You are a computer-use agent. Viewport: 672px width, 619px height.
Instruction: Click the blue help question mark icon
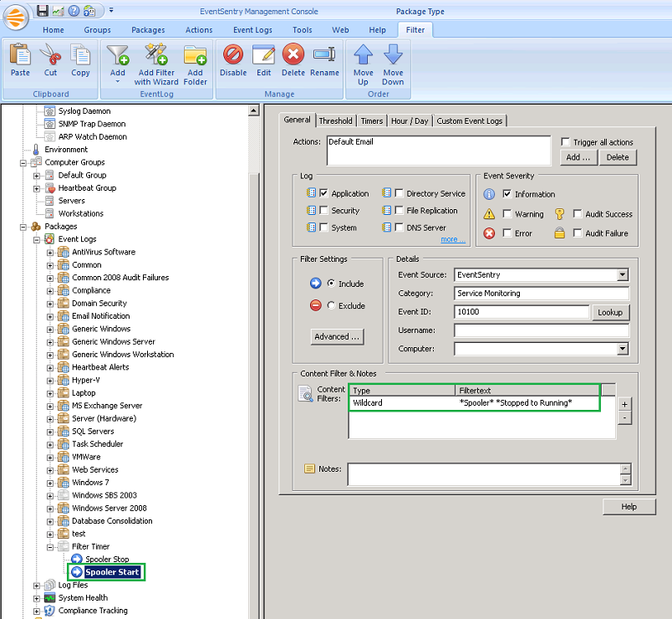pos(74,10)
